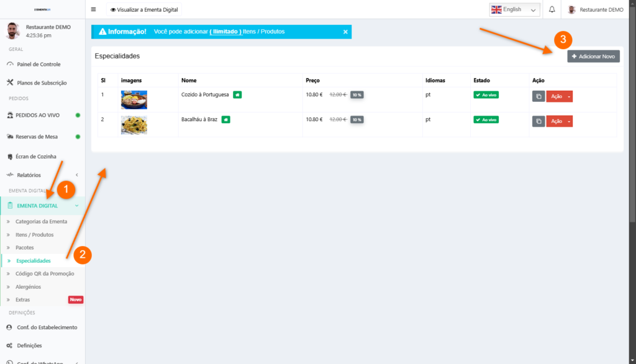This screenshot has width=636, height=364.
Task: Go to Categorias da Ementa
Action: point(41,221)
